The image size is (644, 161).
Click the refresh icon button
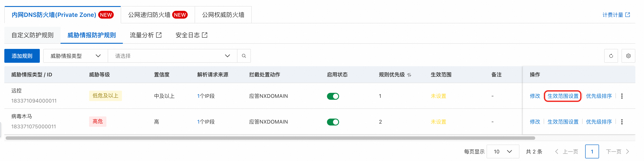click(x=611, y=56)
